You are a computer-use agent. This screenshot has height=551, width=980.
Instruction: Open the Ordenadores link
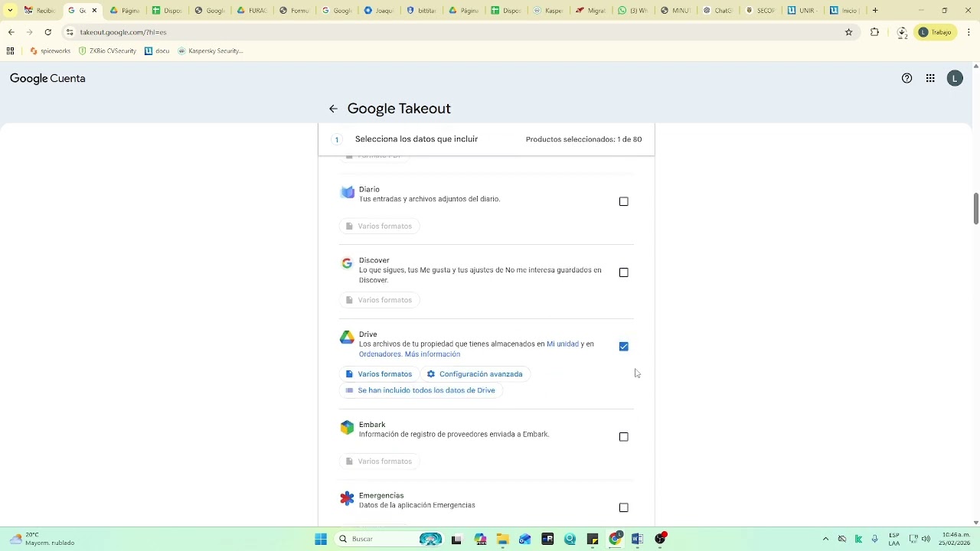click(380, 354)
